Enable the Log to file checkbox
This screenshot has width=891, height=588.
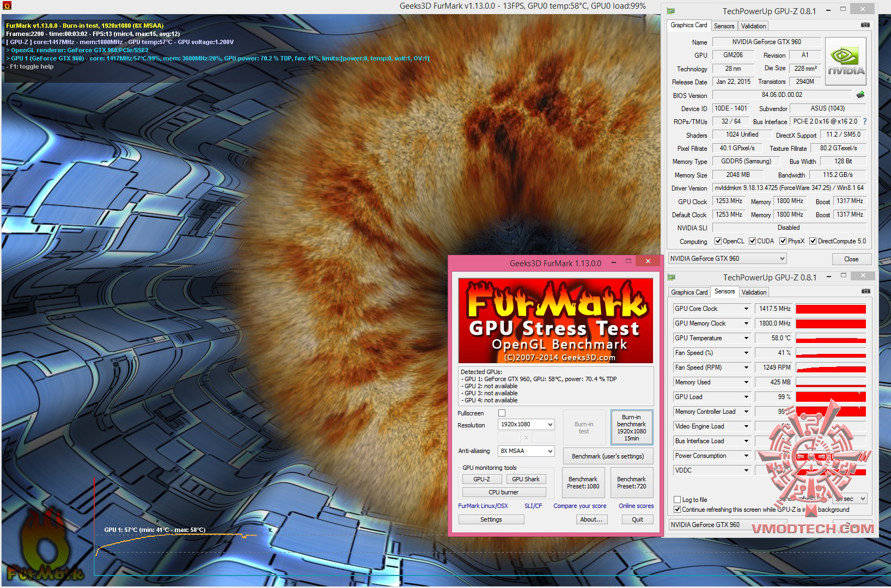(x=678, y=500)
